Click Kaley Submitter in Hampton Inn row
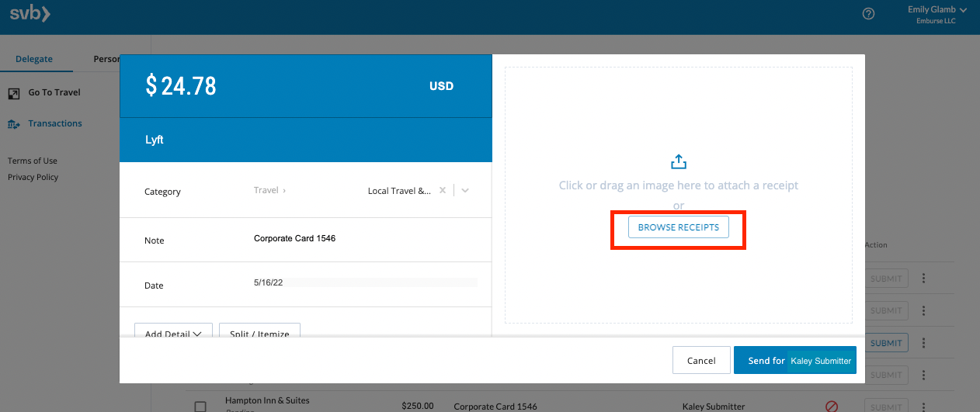The image size is (980, 412). click(x=714, y=406)
